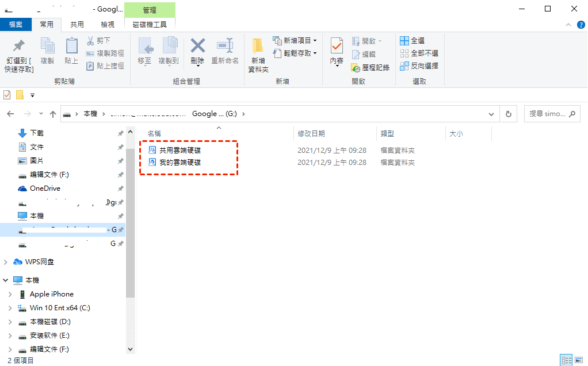Sort by Date Modified (修改日期) column
This screenshot has width=588, height=366.
pyautogui.click(x=311, y=134)
